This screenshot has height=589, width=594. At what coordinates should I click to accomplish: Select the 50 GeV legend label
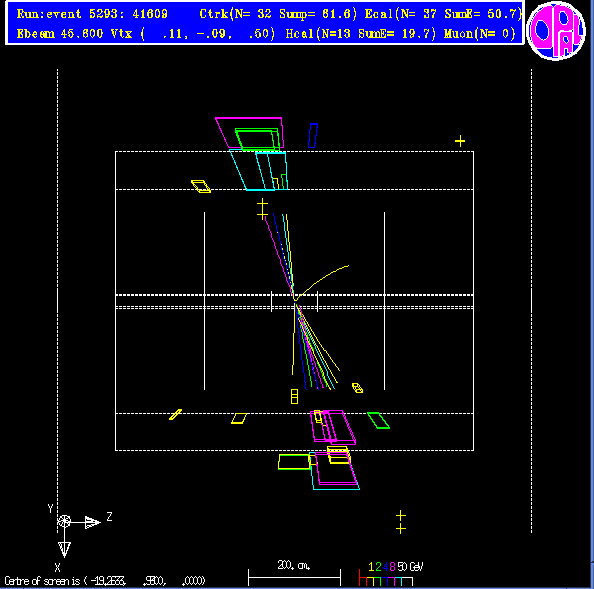click(x=410, y=567)
